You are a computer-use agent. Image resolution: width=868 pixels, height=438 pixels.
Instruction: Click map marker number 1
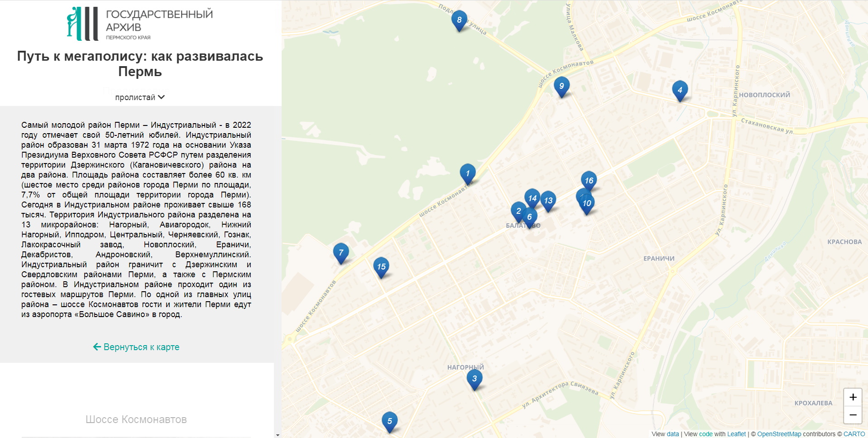click(x=468, y=173)
